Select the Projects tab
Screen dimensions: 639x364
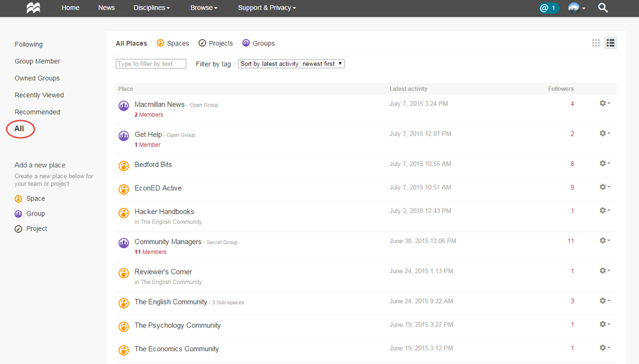(216, 43)
